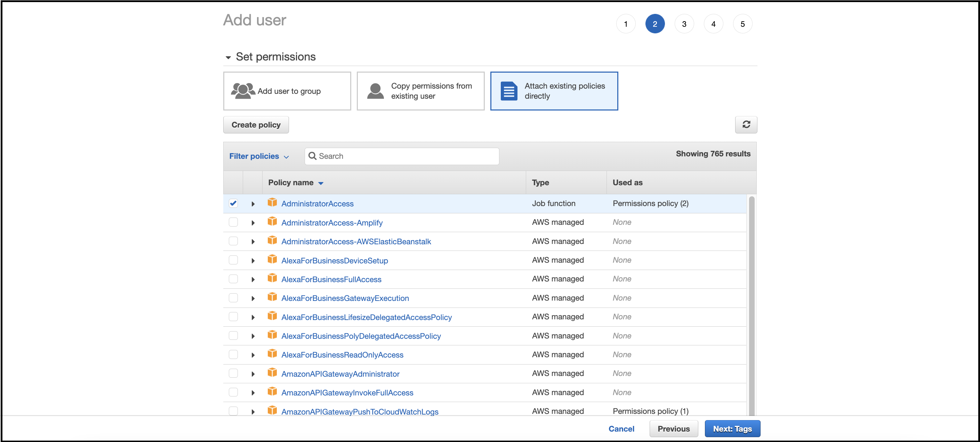Expand the AmazonAPIGatewayPushToCloudWatchLogs row
Image resolution: width=980 pixels, height=442 pixels.
252,412
